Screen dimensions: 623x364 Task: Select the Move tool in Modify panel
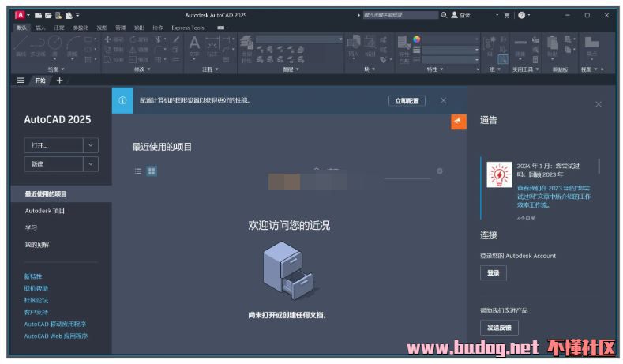114,39
